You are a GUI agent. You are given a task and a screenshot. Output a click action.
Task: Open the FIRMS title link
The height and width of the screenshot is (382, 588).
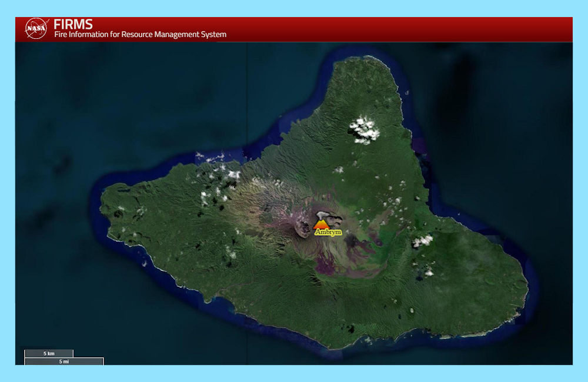click(73, 24)
